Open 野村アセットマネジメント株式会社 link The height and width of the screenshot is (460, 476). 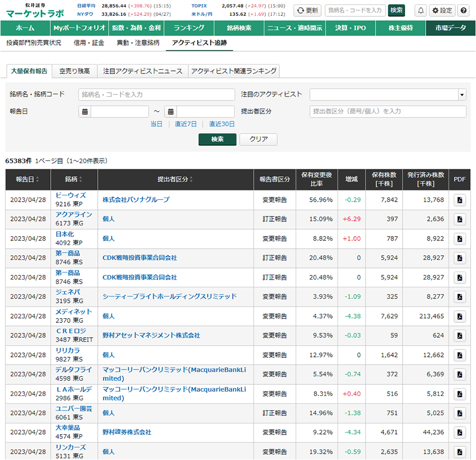pyautogui.click(x=151, y=336)
